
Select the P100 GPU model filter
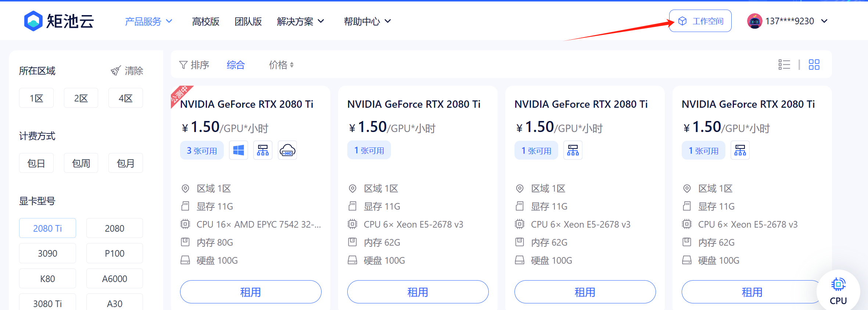[114, 253]
